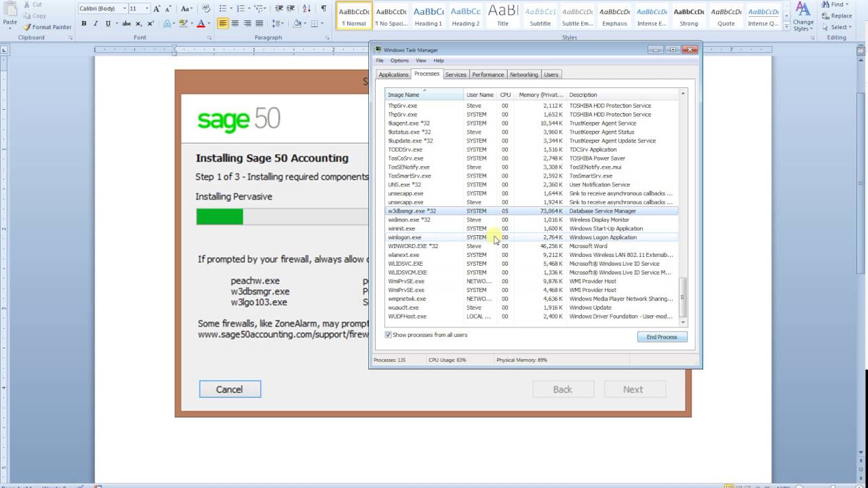This screenshot has width=868, height=488.
Task: Click the Format Painter tool
Action: 47,27
